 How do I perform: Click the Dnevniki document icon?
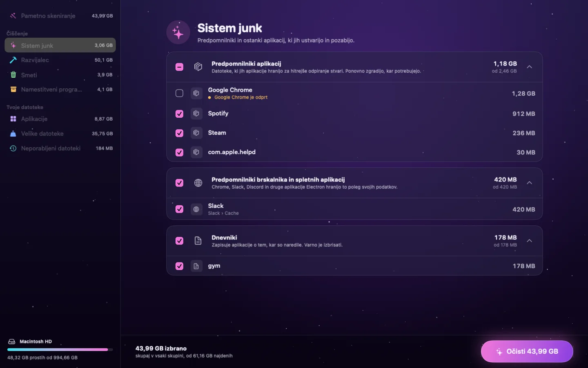[x=198, y=241]
